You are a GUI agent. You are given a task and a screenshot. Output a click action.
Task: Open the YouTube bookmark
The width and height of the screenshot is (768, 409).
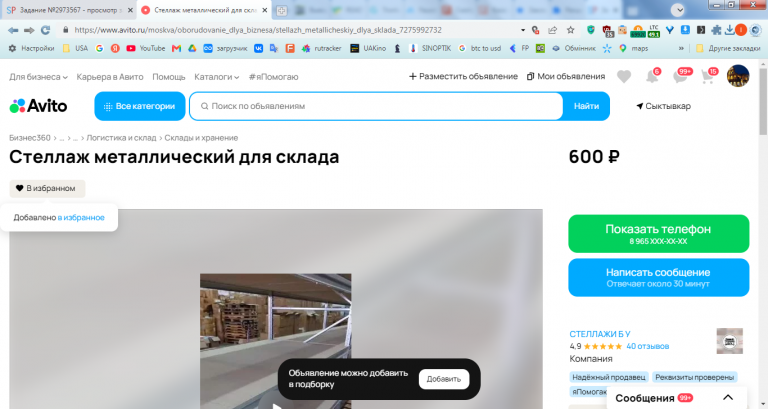(145, 48)
